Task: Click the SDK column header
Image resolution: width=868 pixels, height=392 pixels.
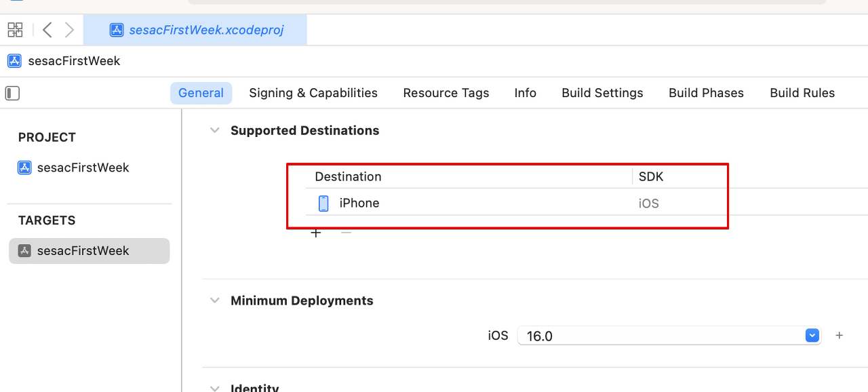Action: (651, 176)
